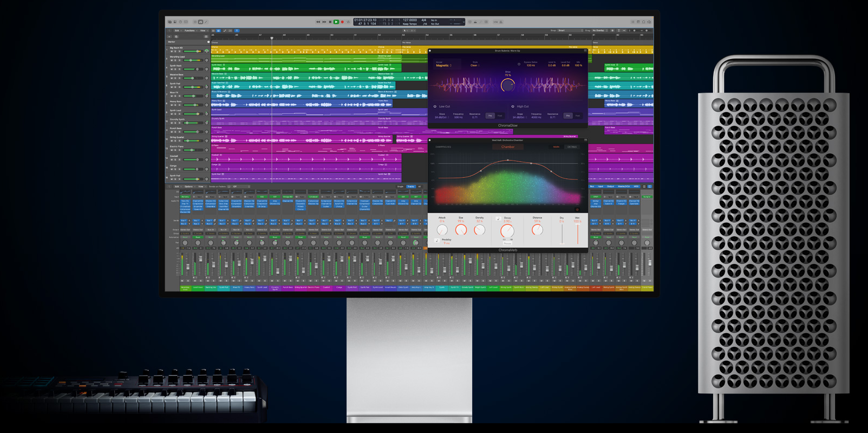Open the ChromaGlow Style Clean dropdown

(x=475, y=66)
